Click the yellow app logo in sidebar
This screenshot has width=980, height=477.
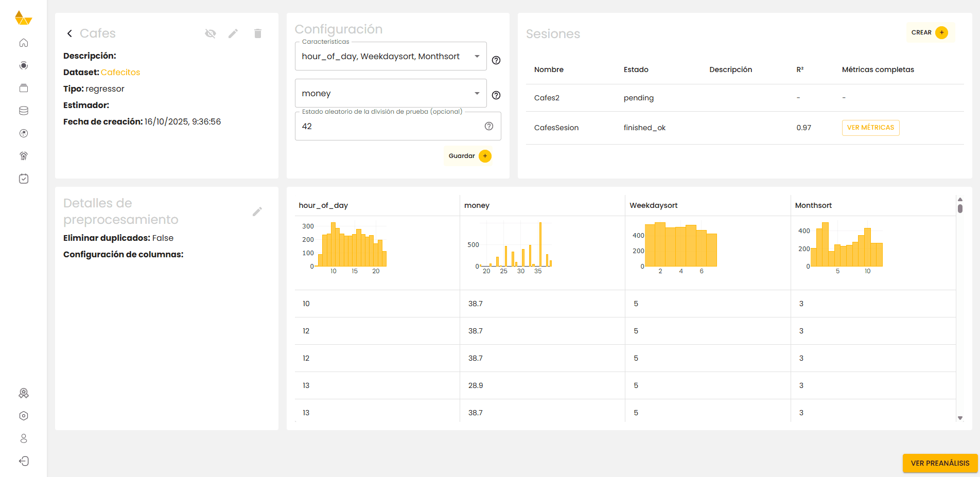24,18
